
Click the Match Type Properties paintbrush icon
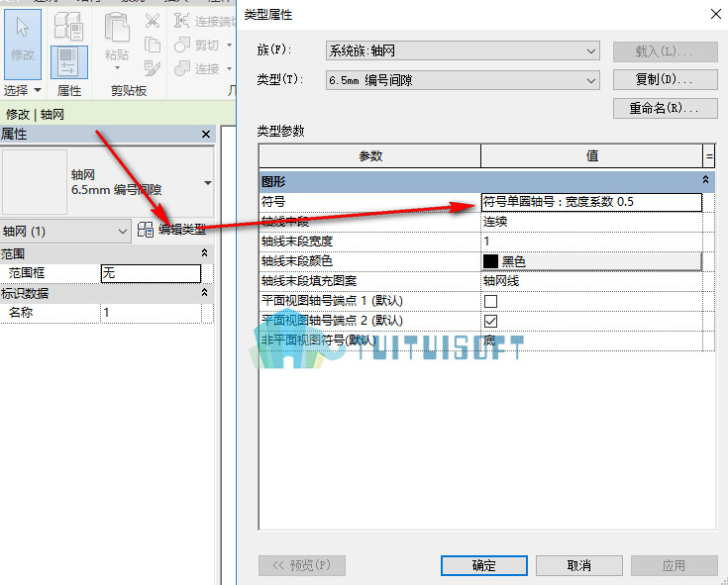point(153,68)
